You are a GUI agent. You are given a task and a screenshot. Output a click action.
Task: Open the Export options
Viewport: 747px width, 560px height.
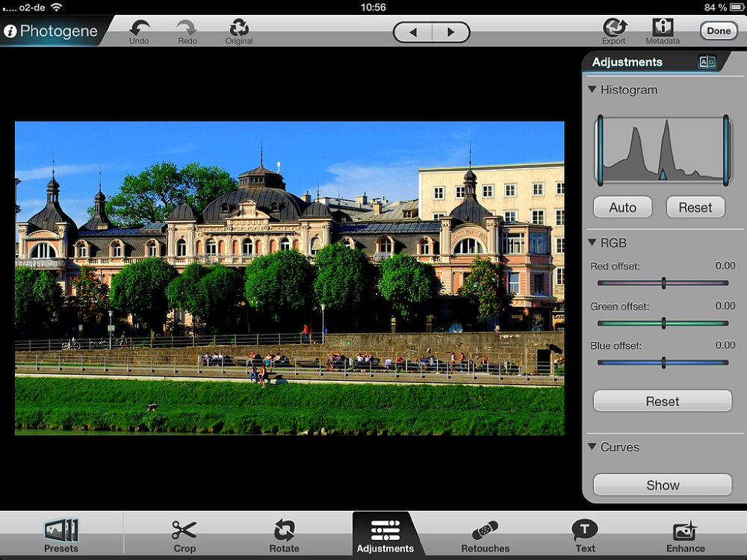click(x=614, y=28)
